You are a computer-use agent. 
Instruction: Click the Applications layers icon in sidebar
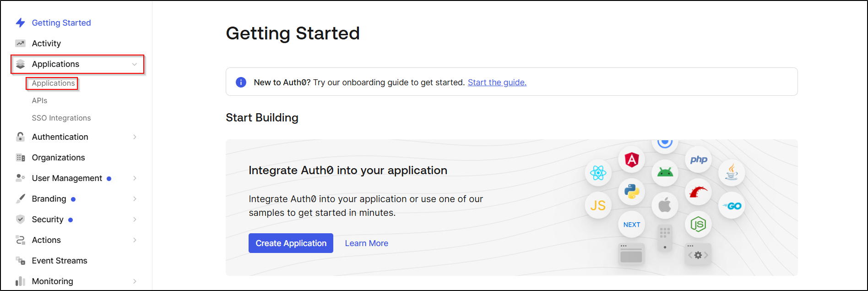20,64
